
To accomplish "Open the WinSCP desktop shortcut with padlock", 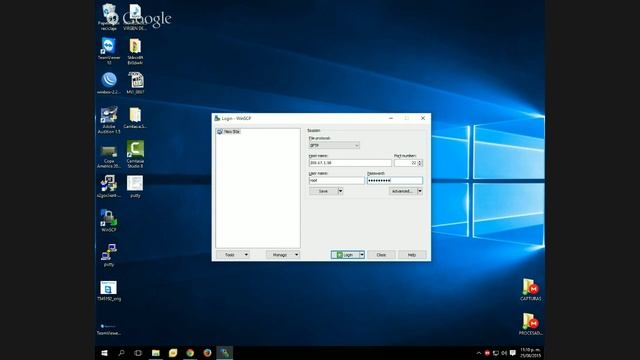I will coord(109,221).
